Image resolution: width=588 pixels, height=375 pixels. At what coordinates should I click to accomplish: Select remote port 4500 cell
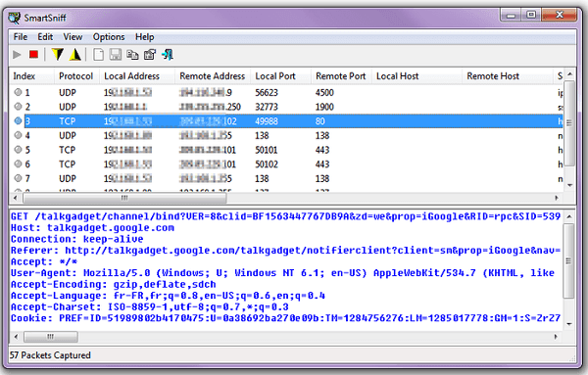click(324, 93)
